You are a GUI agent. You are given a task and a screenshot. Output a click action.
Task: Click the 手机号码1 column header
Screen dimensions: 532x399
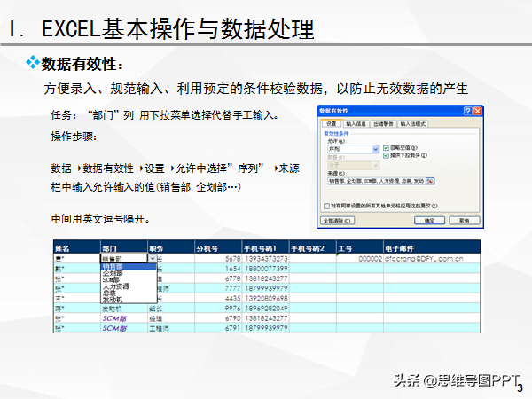tap(265, 248)
